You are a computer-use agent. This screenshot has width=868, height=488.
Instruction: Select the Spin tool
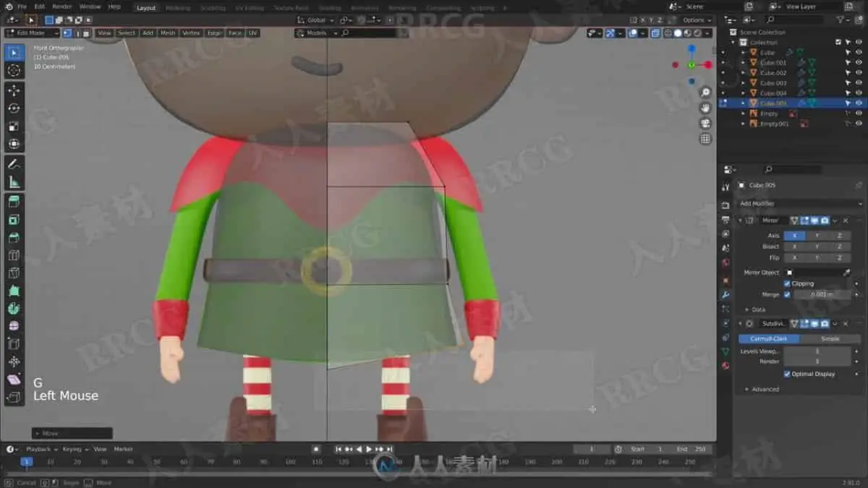pos(14,308)
